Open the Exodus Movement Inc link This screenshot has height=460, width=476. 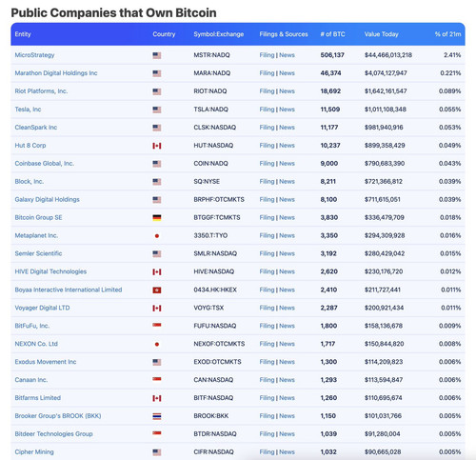pyautogui.click(x=46, y=362)
